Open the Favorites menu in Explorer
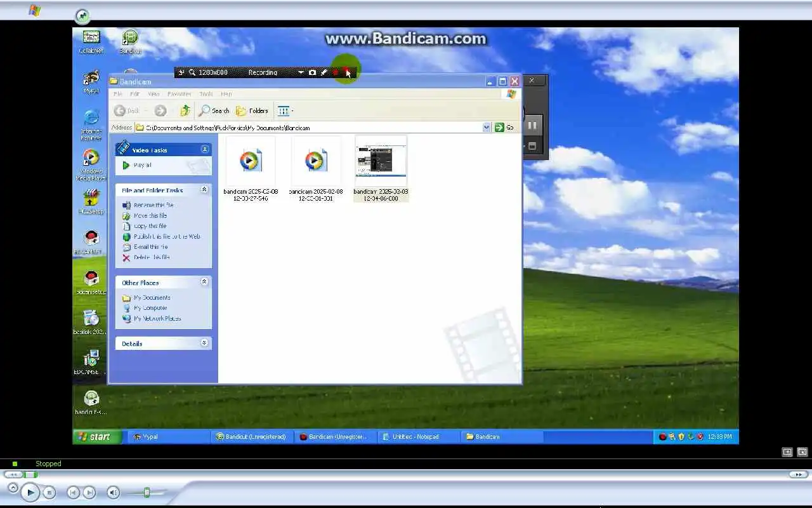The height and width of the screenshot is (508, 812). 180,94
